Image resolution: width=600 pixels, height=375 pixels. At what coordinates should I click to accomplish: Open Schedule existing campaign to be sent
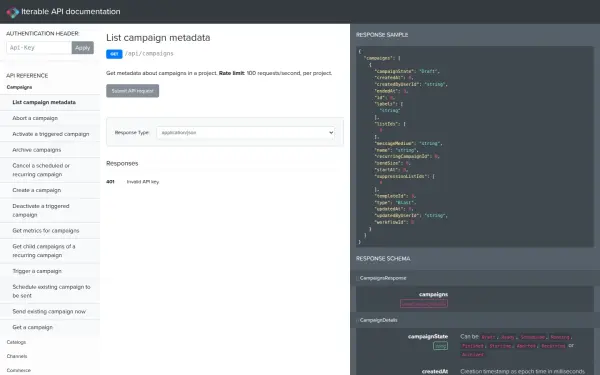click(x=50, y=291)
